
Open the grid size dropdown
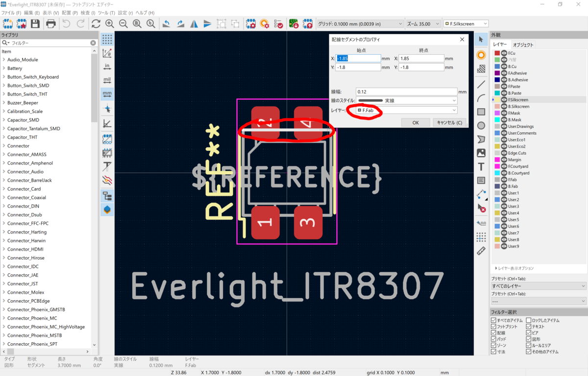[360, 23]
